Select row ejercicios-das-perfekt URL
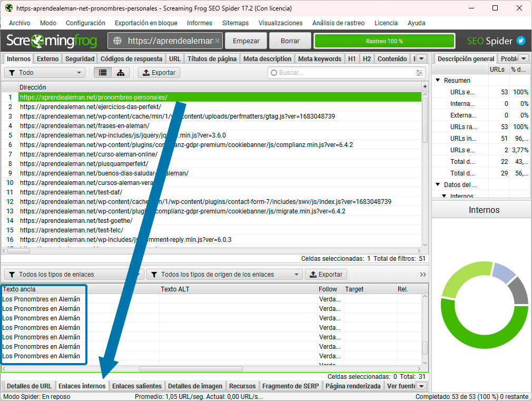Image resolution: width=532 pixels, height=401 pixels. [x=220, y=106]
